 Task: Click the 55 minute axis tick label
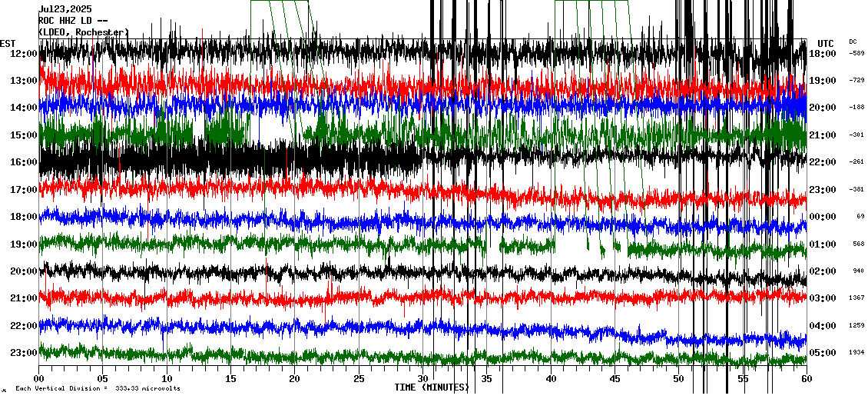(x=743, y=379)
